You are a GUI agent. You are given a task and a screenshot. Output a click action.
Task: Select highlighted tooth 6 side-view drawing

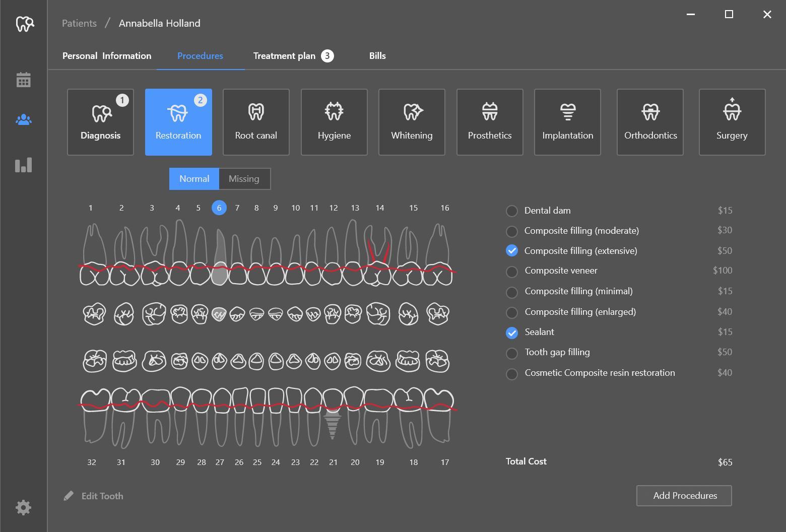219,257
